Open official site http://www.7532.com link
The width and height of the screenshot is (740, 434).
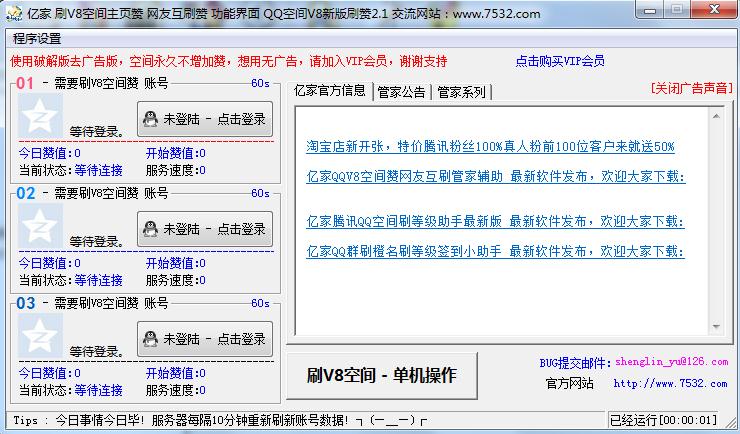[x=671, y=384]
